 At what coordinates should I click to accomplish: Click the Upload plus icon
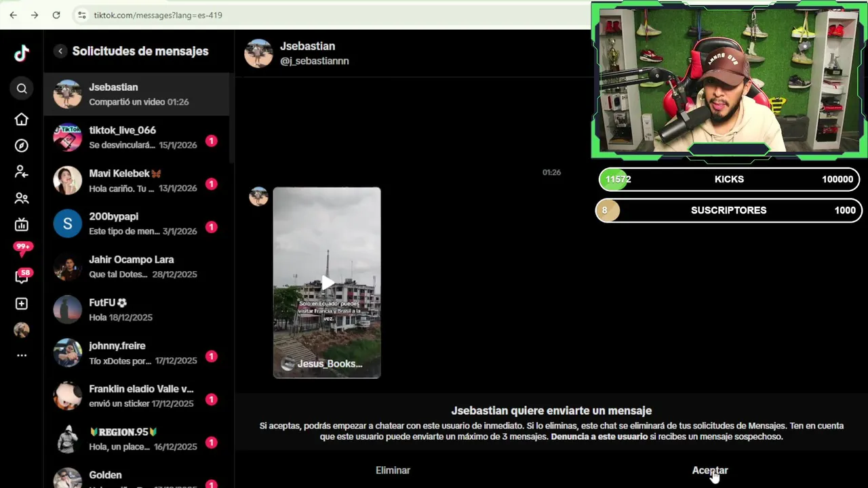(22, 304)
